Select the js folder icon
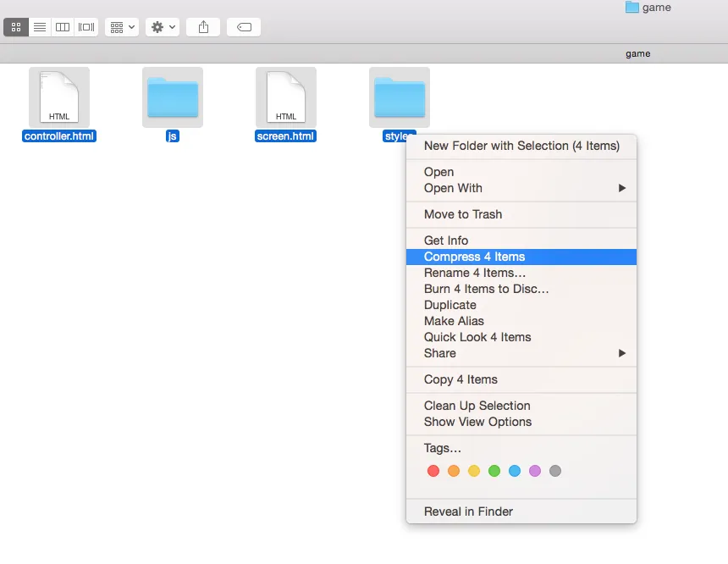 pos(173,97)
